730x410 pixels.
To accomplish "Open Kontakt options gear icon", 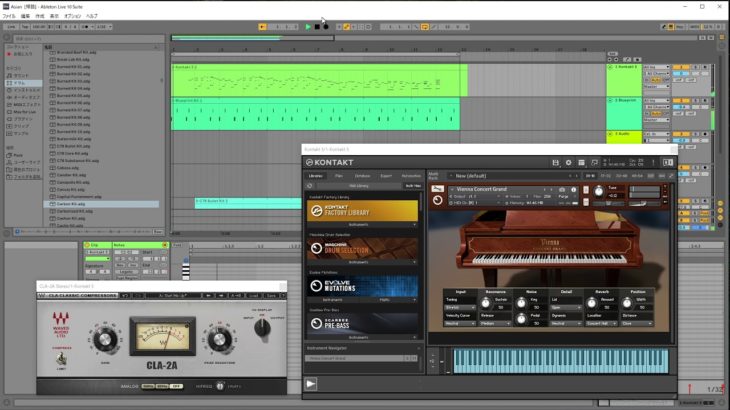I will point(568,162).
